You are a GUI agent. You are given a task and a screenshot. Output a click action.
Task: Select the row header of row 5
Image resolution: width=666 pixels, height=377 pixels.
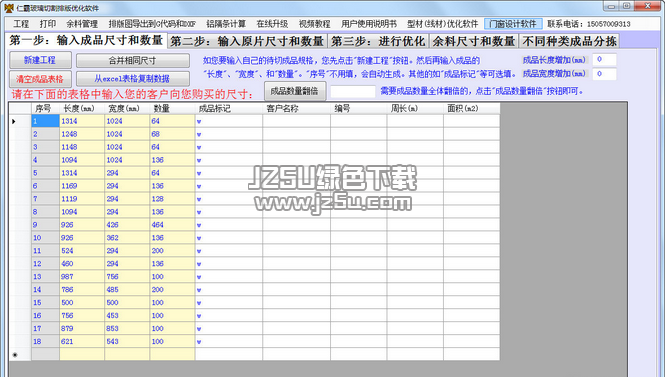(x=20, y=173)
